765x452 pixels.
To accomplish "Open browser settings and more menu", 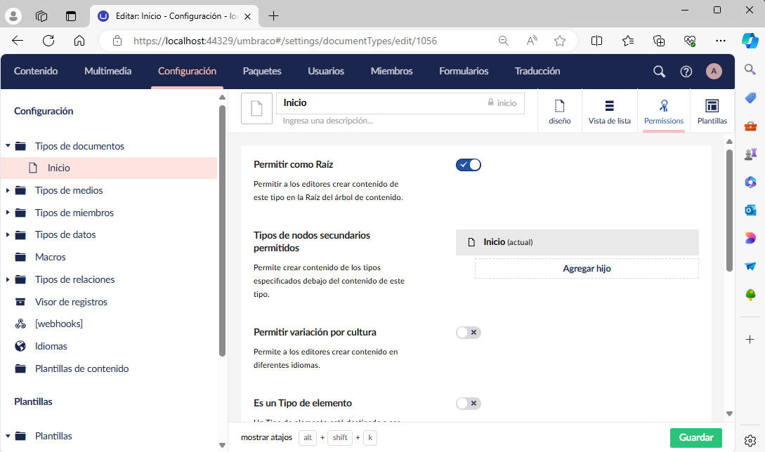I will coord(721,41).
